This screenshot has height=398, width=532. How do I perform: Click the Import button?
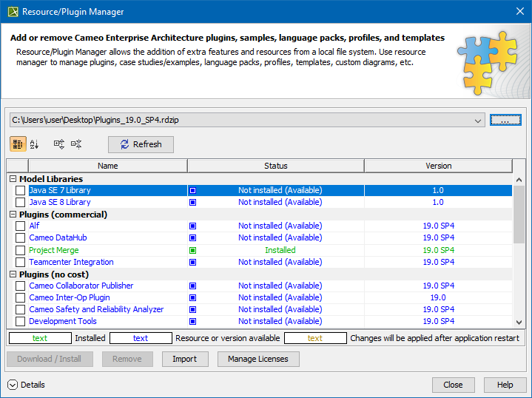184,359
